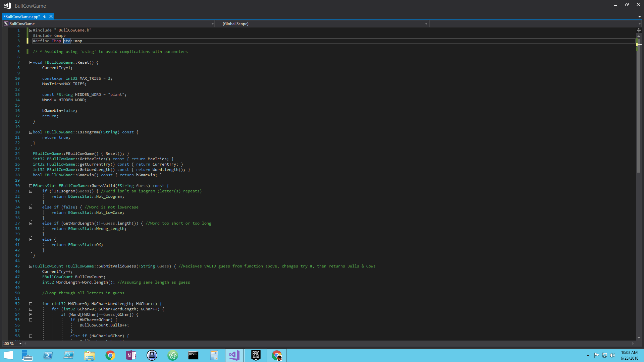Collapse the GChar for loop at line 53
The image size is (644, 362).
coord(31,309)
